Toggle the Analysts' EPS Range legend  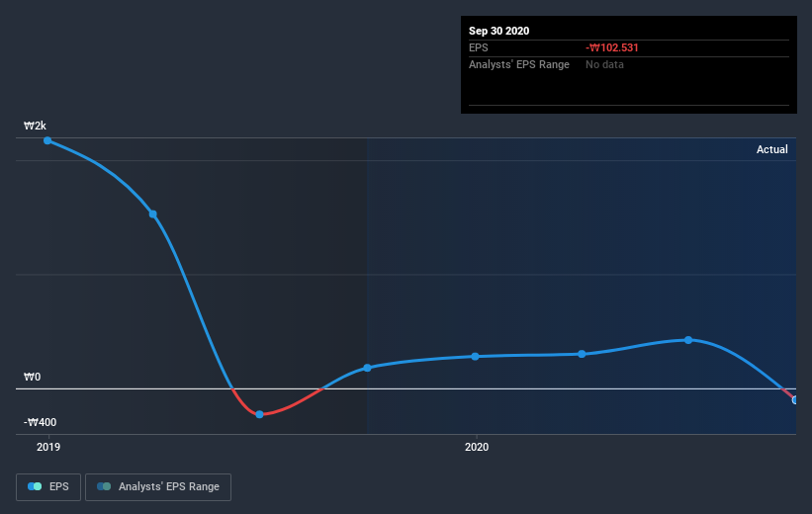158,487
